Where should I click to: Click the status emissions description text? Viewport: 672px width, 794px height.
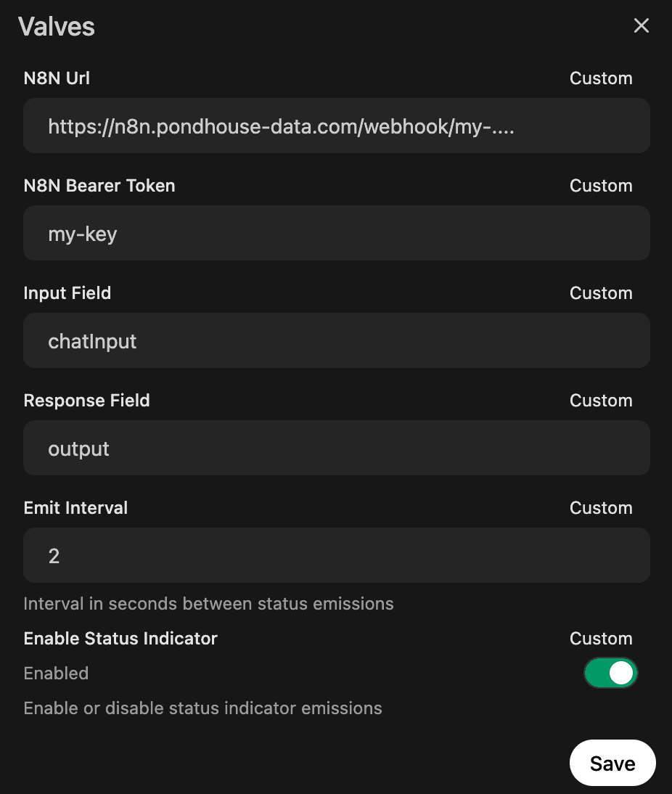point(202,708)
